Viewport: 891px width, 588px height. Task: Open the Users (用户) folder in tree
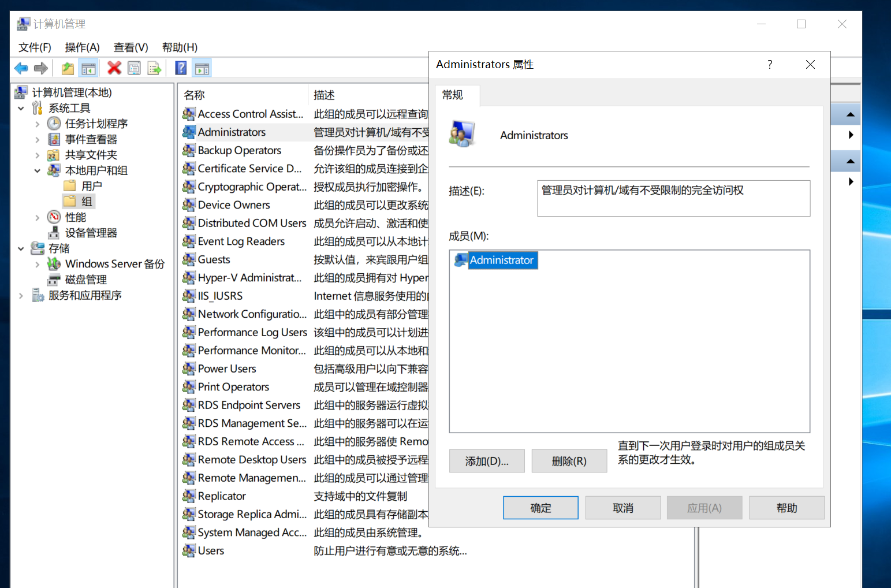[91, 186]
